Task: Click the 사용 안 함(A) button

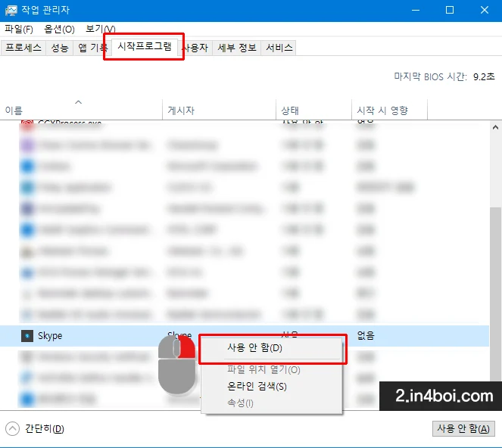Action: (463, 428)
